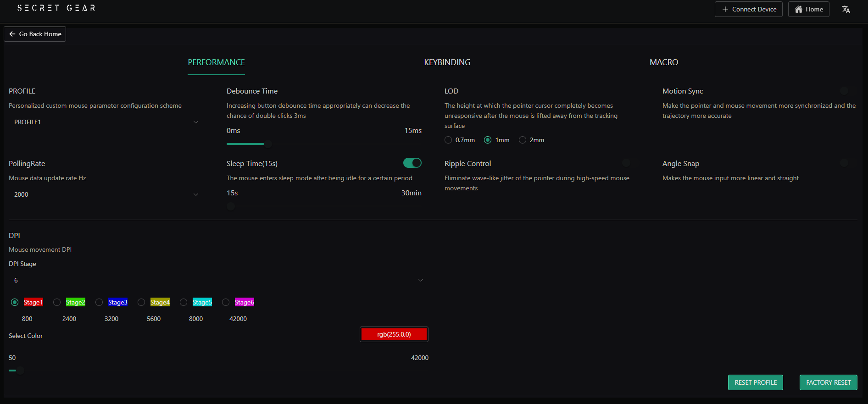Click the Stage5 cyan color label

click(202, 302)
